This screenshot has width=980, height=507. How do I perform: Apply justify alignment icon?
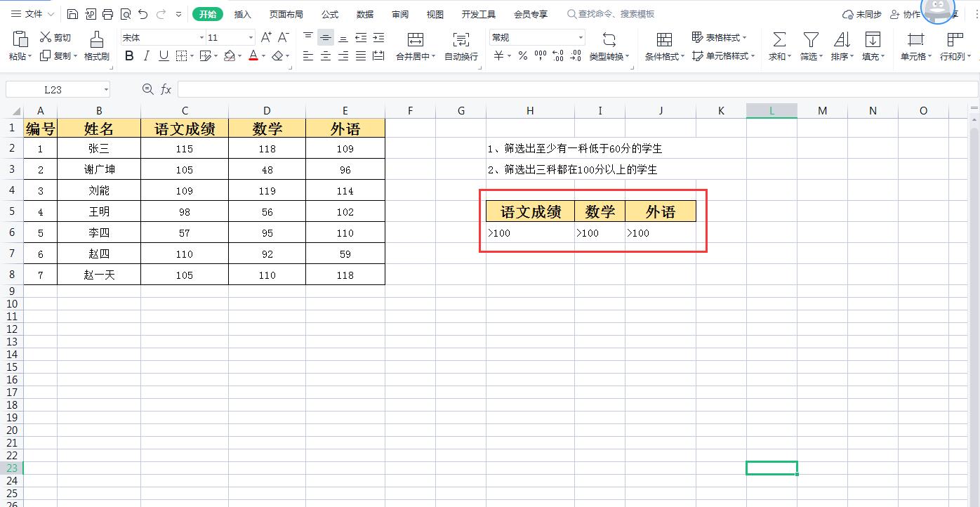[361, 56]
